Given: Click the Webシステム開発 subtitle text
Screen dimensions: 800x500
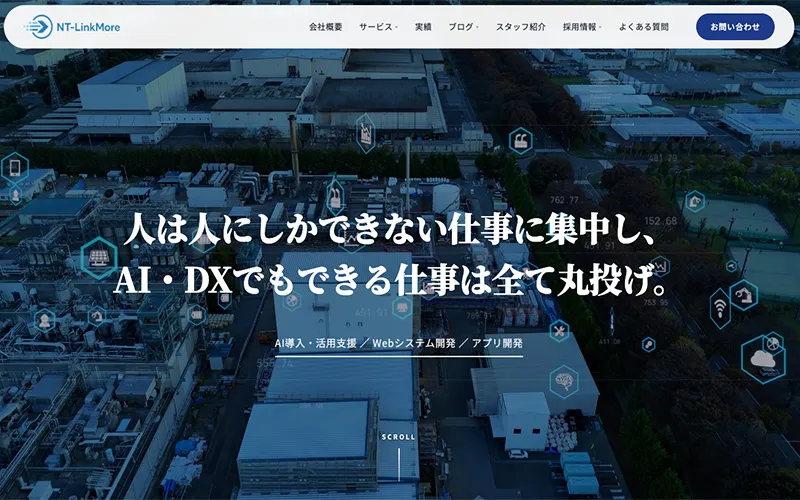Looking at the screenshot, I should point(414,343).
